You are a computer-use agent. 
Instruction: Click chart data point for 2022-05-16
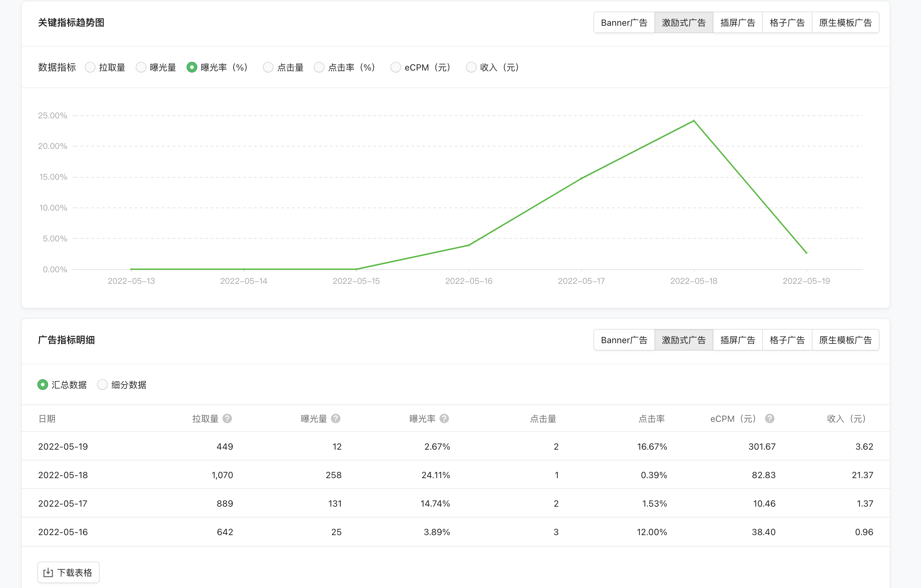[469, 245]
